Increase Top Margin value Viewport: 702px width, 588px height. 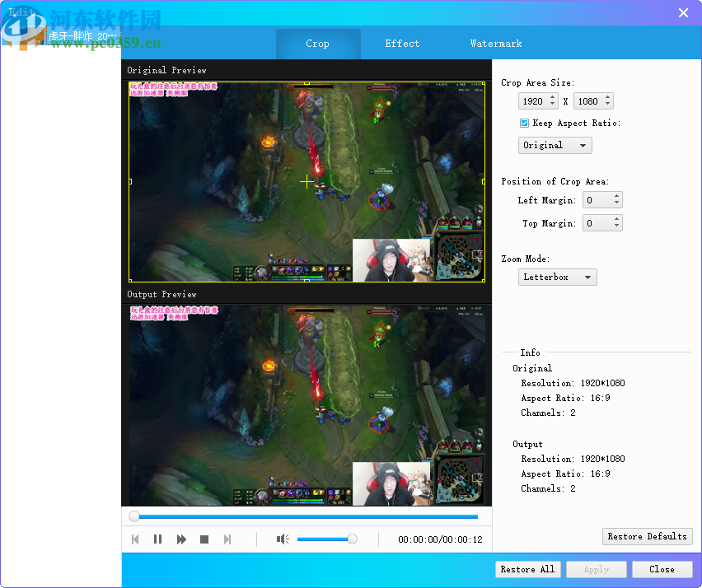pos(616,219)
